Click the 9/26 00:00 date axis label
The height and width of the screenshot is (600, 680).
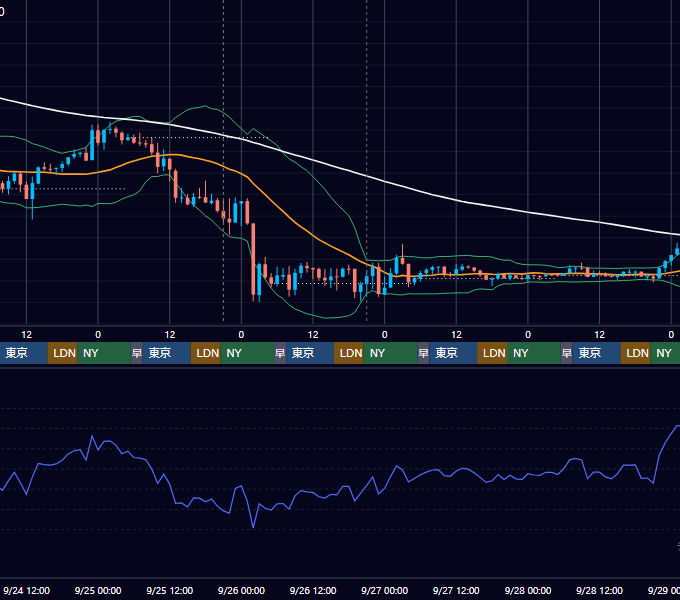pos(241,590)
